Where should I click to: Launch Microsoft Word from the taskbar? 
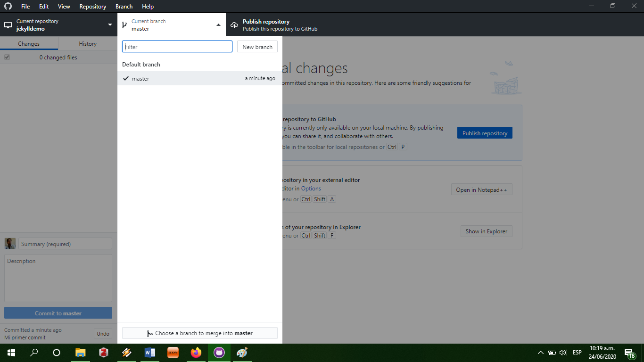(150, 353)
